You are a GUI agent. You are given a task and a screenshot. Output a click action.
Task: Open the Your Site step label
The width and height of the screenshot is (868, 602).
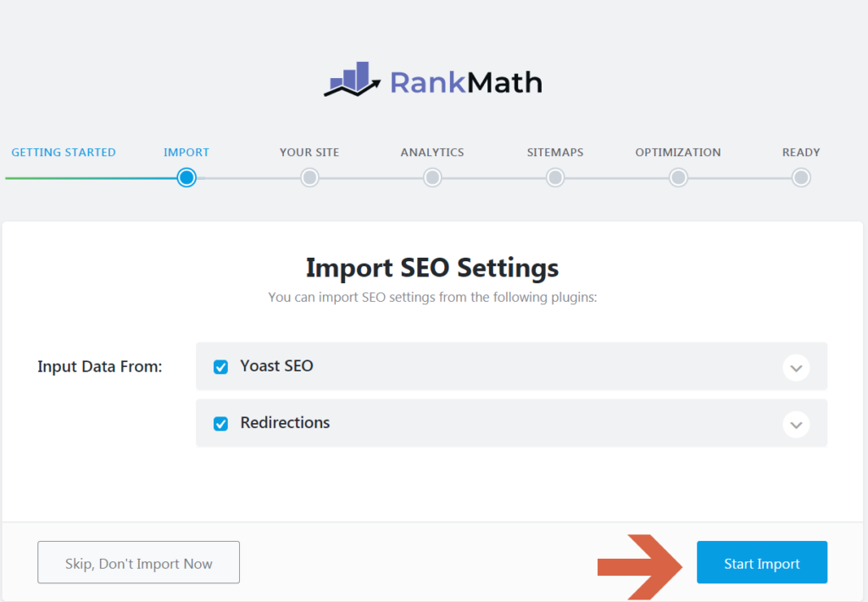(x=309, y=153)
